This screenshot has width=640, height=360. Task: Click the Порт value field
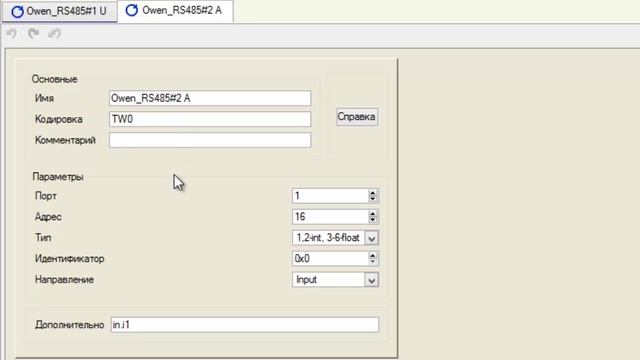(x=330, y=196)
